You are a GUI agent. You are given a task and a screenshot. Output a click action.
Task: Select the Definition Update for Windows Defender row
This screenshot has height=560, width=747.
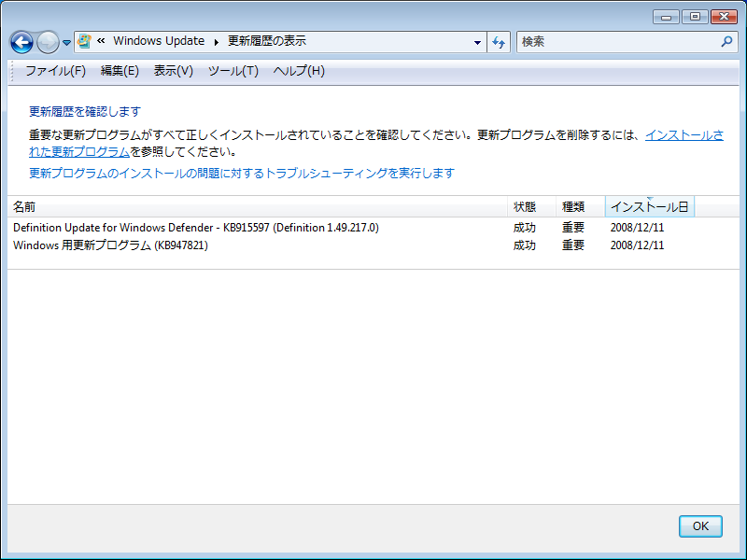(353, 228)
